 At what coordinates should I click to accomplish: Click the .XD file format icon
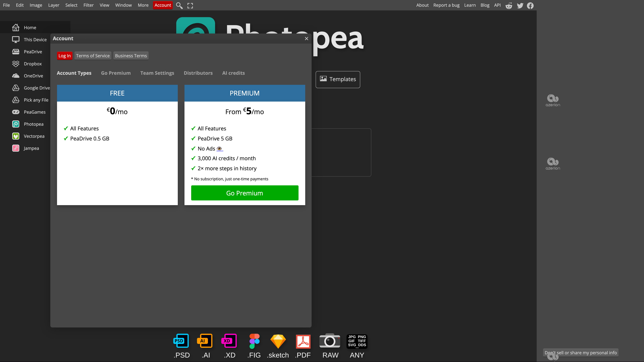pos(229,341)
